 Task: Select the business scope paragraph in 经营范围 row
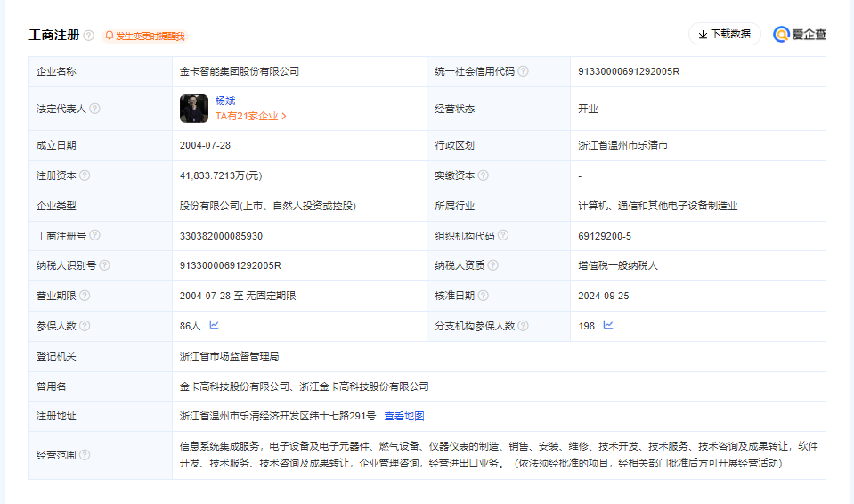tap(499, 454)
